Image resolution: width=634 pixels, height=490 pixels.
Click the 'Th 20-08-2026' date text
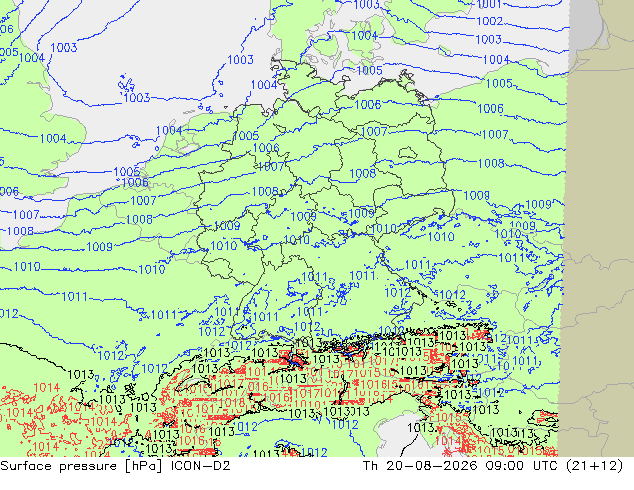tap(421, 466)
